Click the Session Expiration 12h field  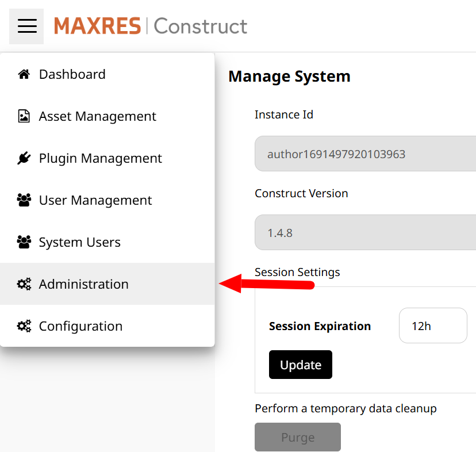pos(433,325)
